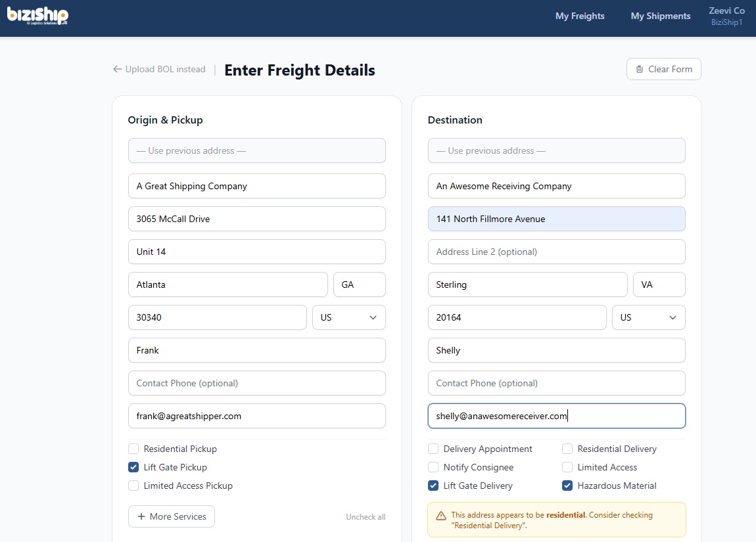This screenshot has height=542, width=756.
Task: Check Limited Access for destination
Action: coord(567,467)
